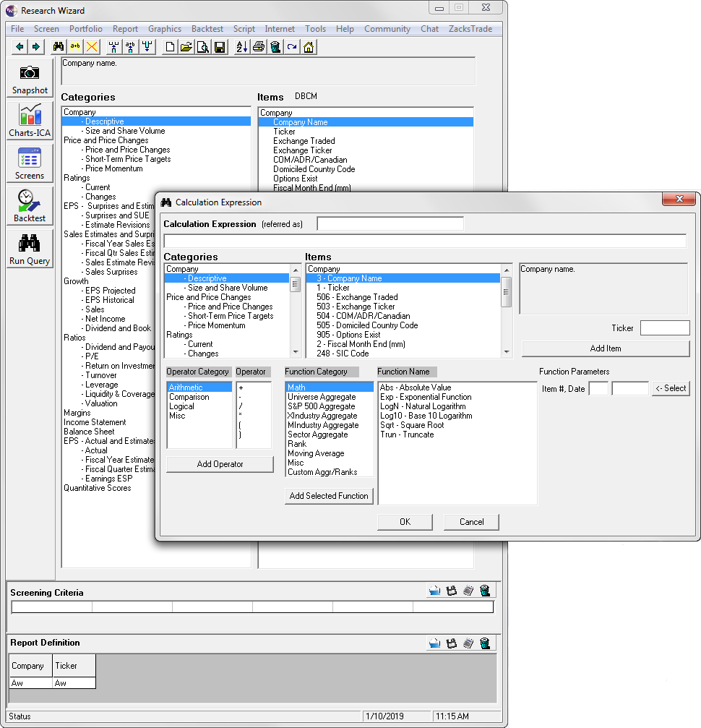This screenshot has height=728, width=701.
Task: Click the Add Operator button
Action: [x=220, y=464]
